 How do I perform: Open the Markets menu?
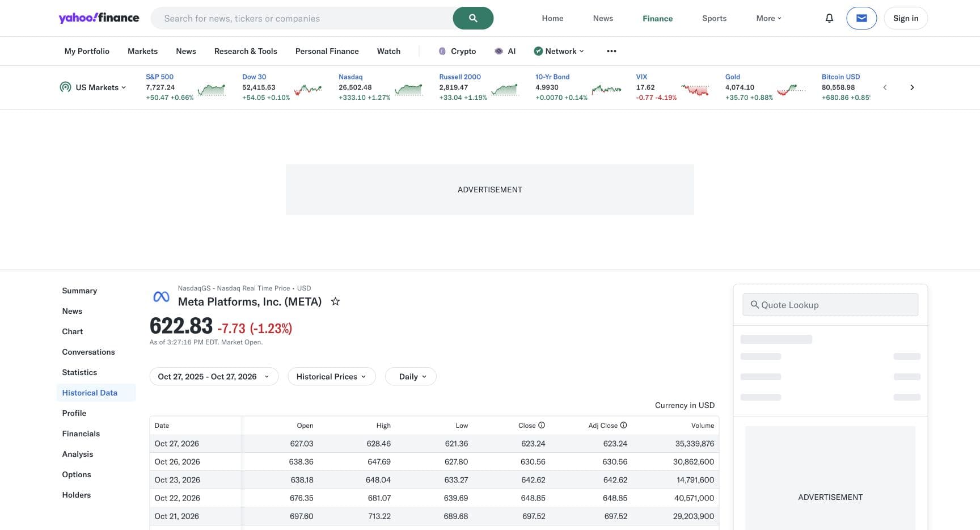click(142, 51)
